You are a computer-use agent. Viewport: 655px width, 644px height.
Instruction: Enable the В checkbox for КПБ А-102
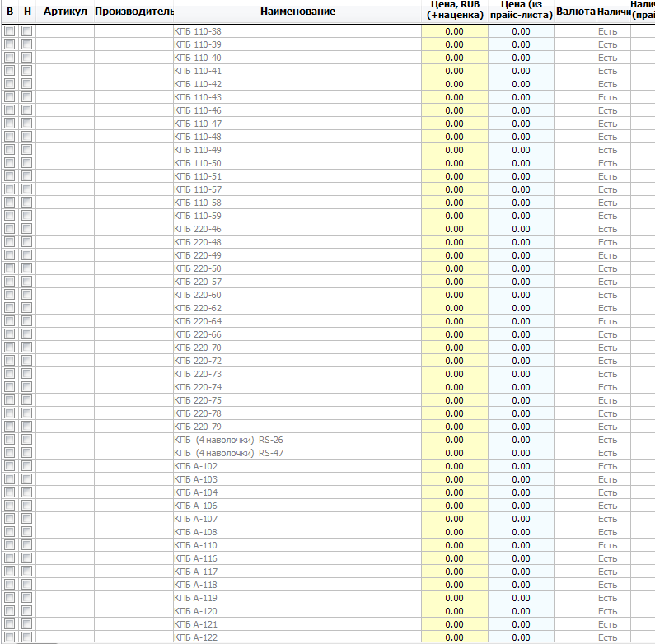click(x=10, y=466)
